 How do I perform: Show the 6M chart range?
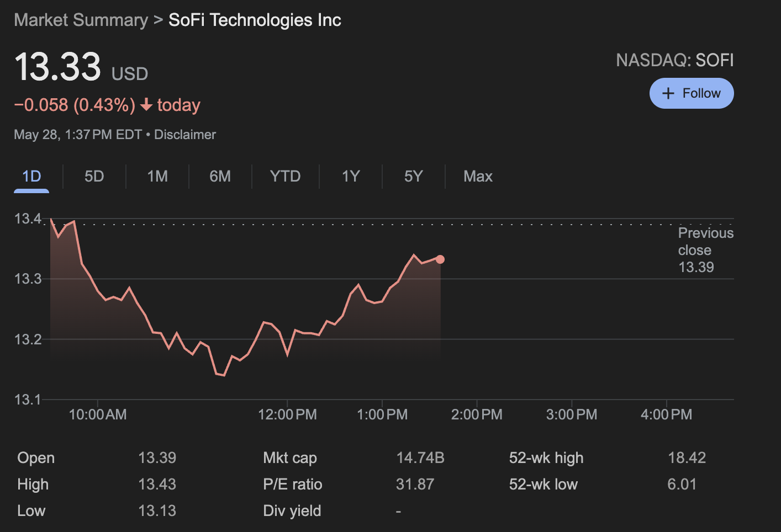coord(220,176)
